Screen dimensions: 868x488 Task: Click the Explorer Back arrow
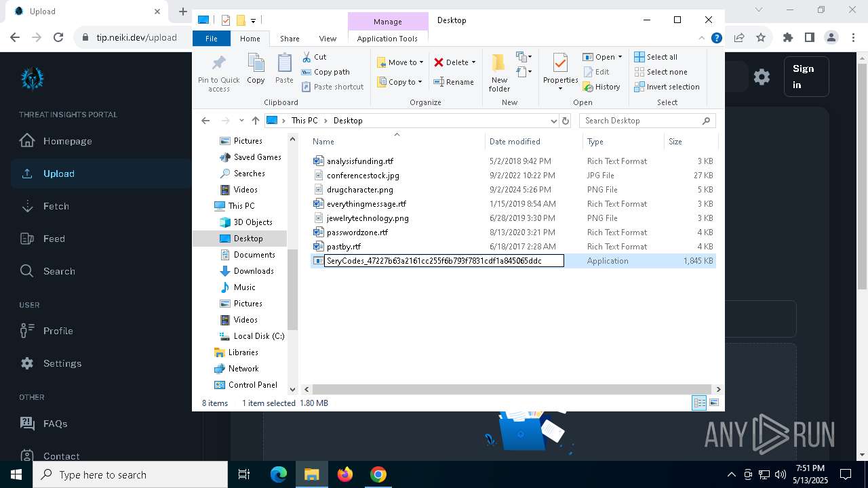point(205,121)
